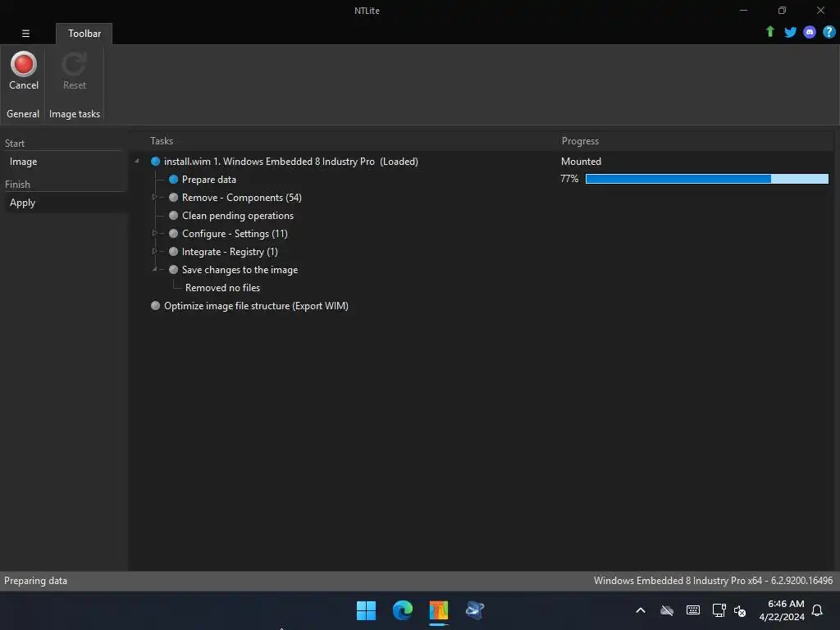
Task: Select Integrate - Registry (1) row
Action: click(230, 251)
